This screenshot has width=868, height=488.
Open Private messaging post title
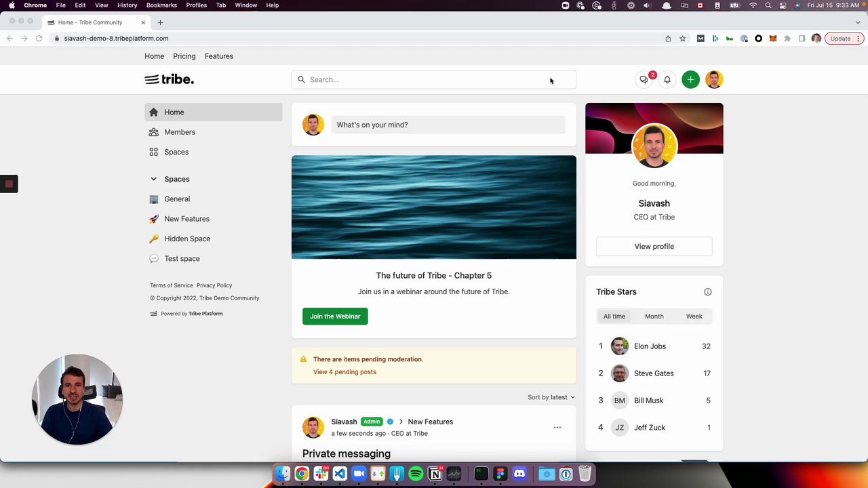click(x=347, y=453)
